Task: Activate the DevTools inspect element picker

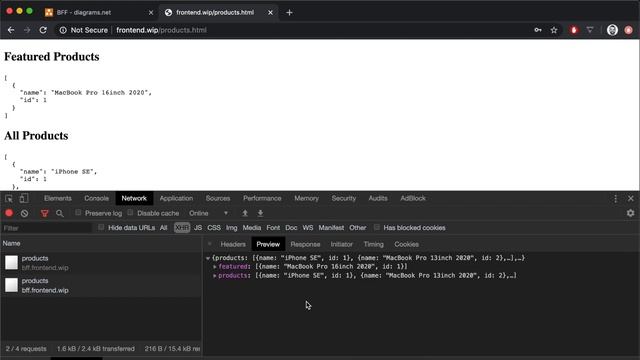Action: (x=9, y=199)
